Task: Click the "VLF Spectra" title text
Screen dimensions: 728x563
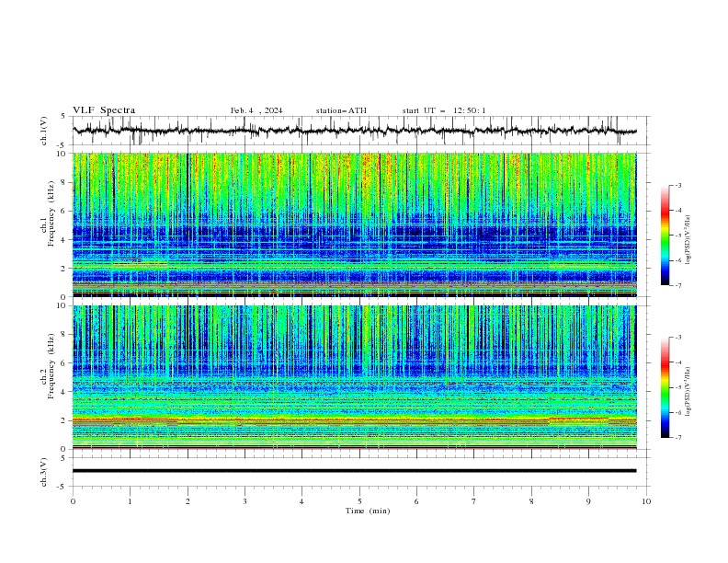Action: (104, 110)
